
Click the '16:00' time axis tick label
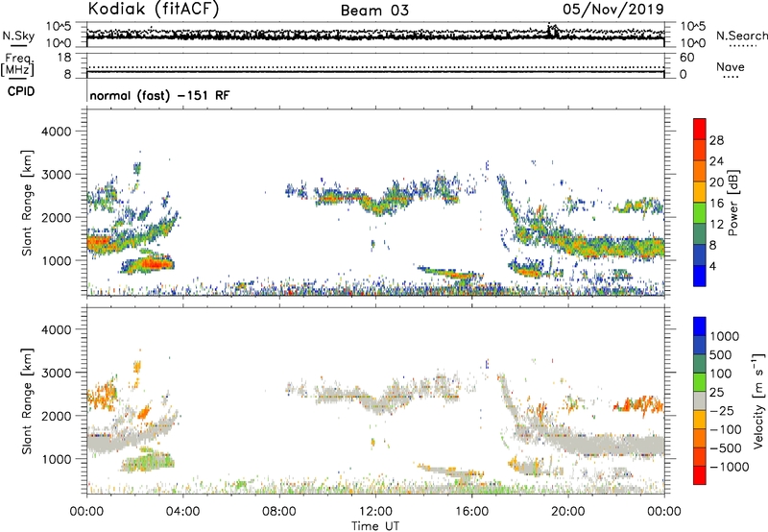[x=471, y=512]
